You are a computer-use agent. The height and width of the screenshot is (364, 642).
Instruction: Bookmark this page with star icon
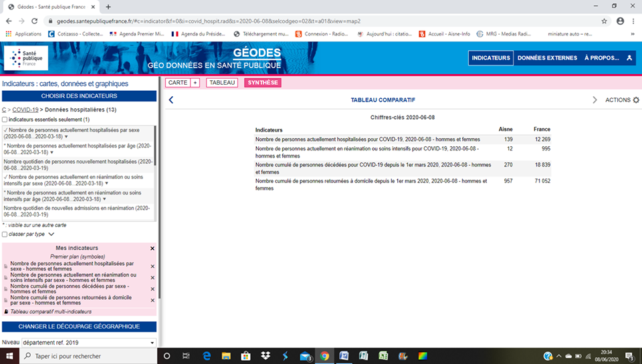(604, 21)
